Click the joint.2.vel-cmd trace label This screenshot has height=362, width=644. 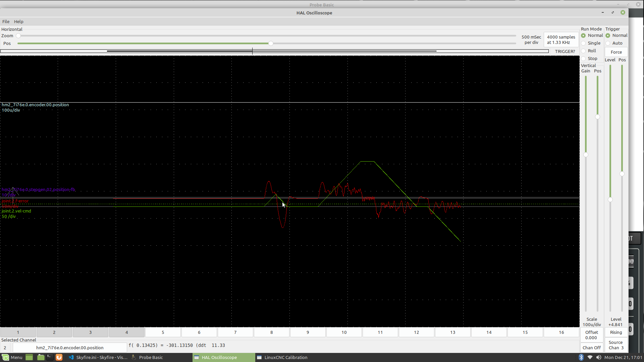[x=16, y=211]
